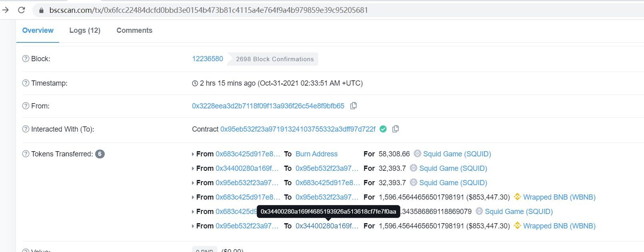Image resolution: width=644 pixels, height=252 pixels.
Task: Open To address 0x34400280a169f in last row
Action: coord(327,226)
